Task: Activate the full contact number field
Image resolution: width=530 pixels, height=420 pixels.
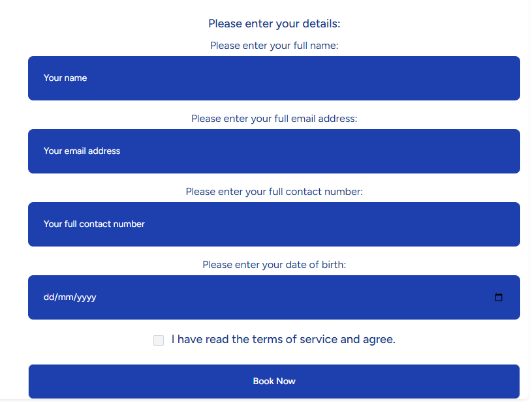Action: [x=274, y=224]
